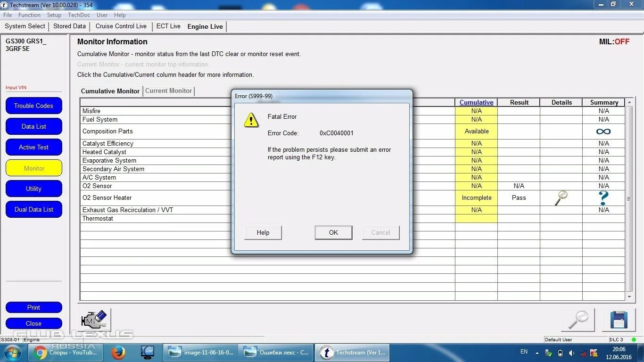Click Composition Parts infinity summary icon
The height and width of the screenshot is (362, 644).
[x=603, y=132]
